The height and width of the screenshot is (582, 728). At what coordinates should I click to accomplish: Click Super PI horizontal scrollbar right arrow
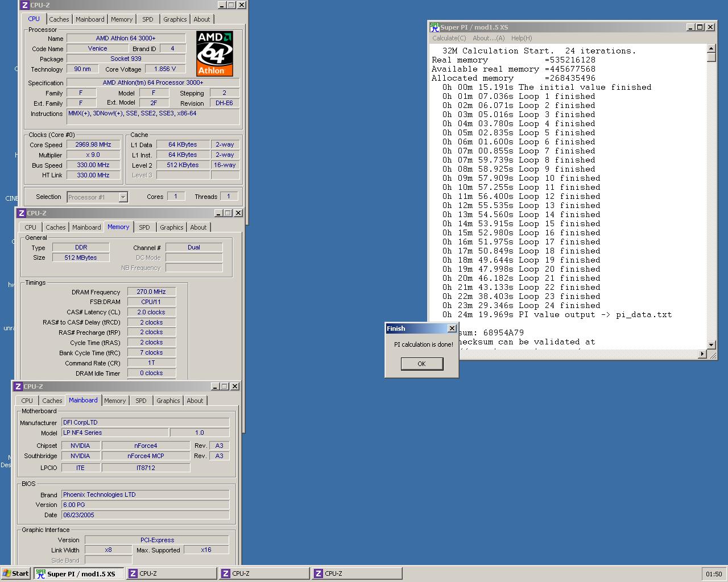point(702,354)
